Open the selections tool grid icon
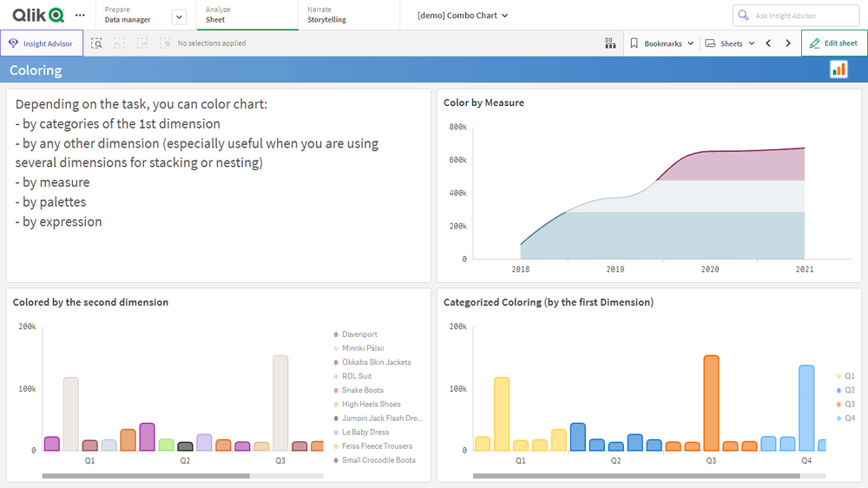The width and height of the screenshot is (868, 488). tap(610, 43)
